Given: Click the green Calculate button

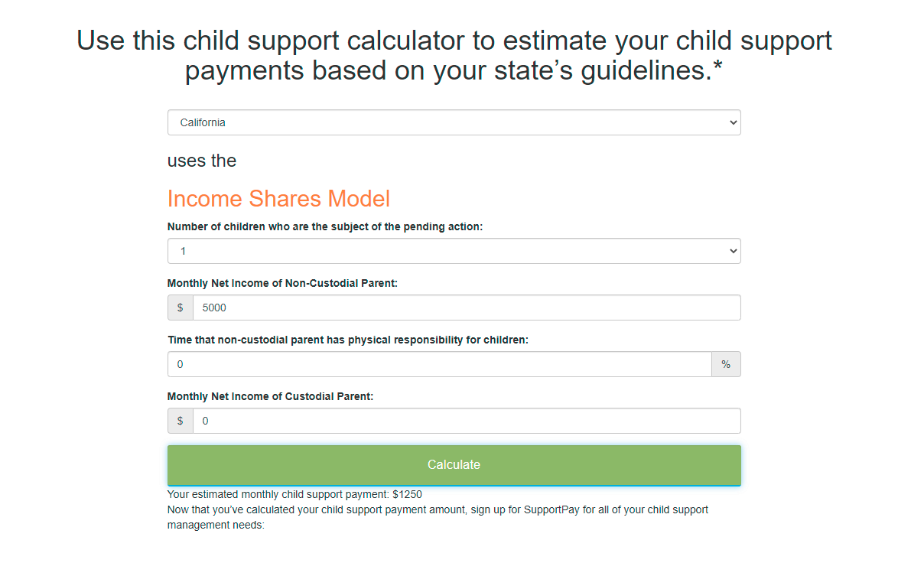Looking at the screenshot, I should (x=454, y=465).
